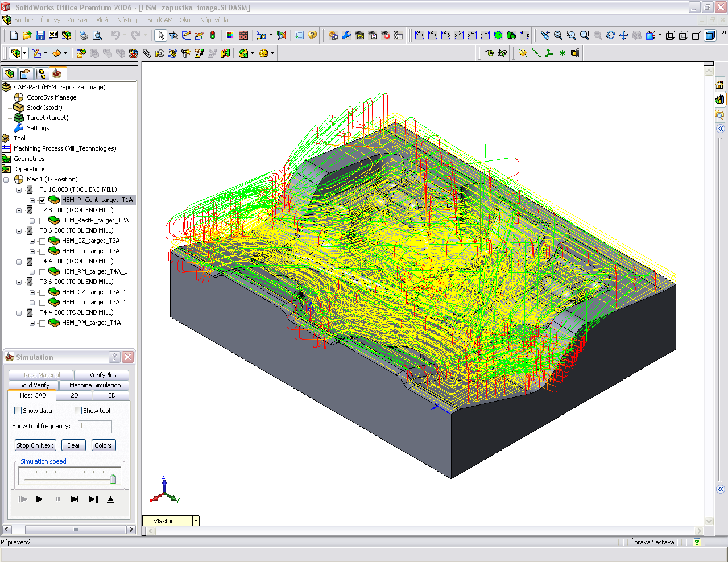Open the assembly cube icon dropdown arrow

coord(25,53)
